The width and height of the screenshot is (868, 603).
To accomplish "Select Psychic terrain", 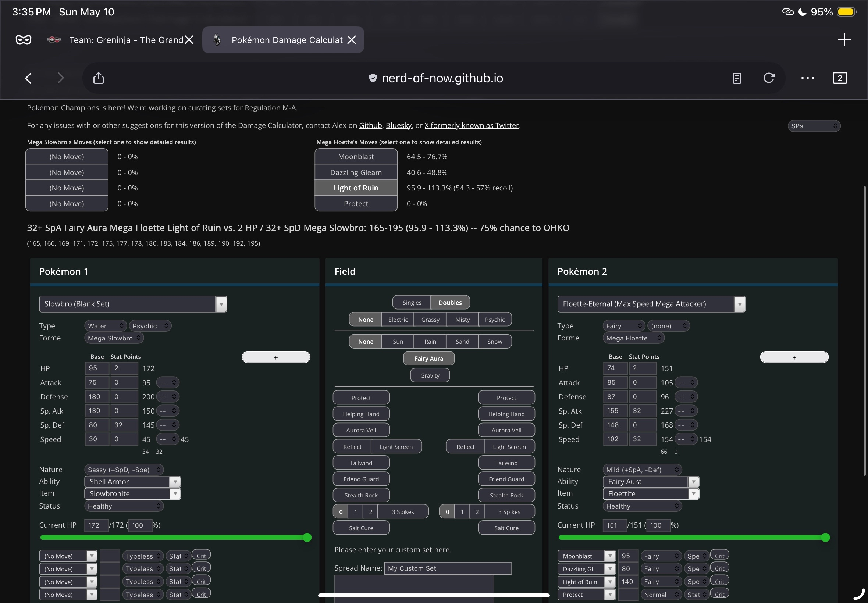I will click(x=495, y=320).
